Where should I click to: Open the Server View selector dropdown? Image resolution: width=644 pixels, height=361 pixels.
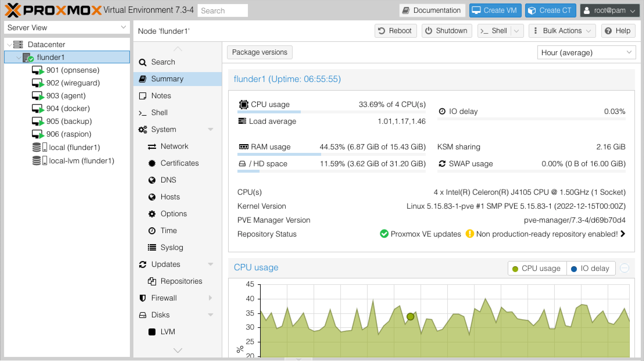67,28
